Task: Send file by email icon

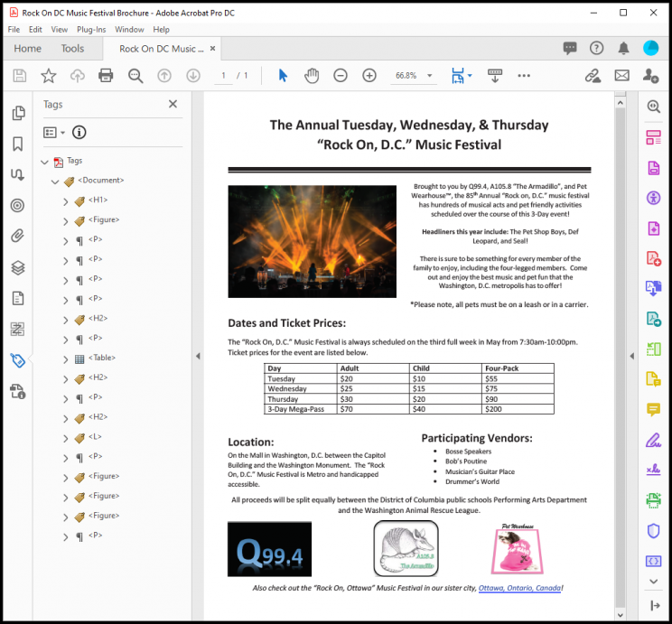Action: 621,76
